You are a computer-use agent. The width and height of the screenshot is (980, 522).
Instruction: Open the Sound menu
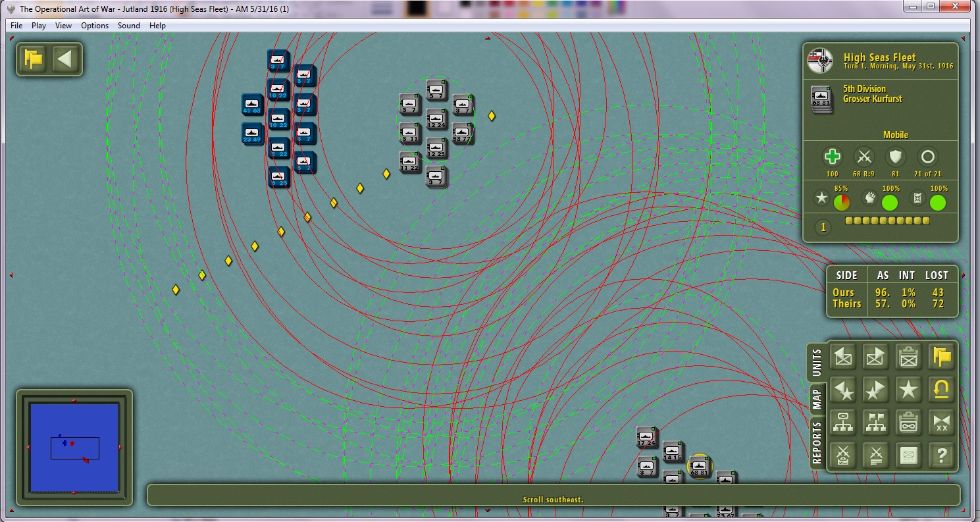pyautogui.click(x=129, y=26)
